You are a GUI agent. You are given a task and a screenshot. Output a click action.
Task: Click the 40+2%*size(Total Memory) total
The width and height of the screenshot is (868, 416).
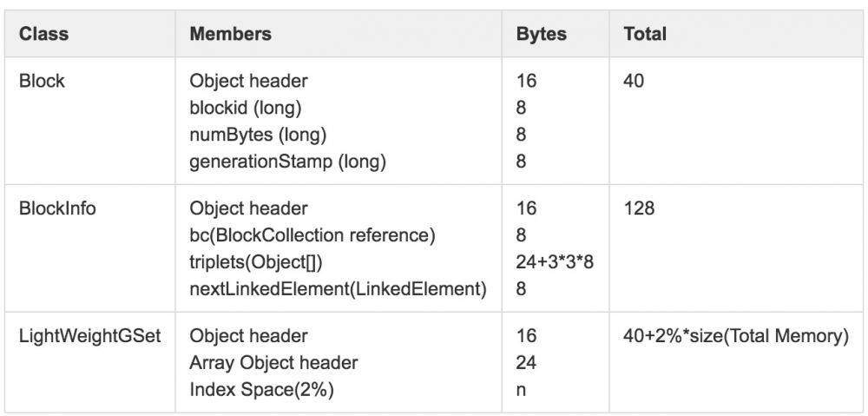tap(735, 335)
